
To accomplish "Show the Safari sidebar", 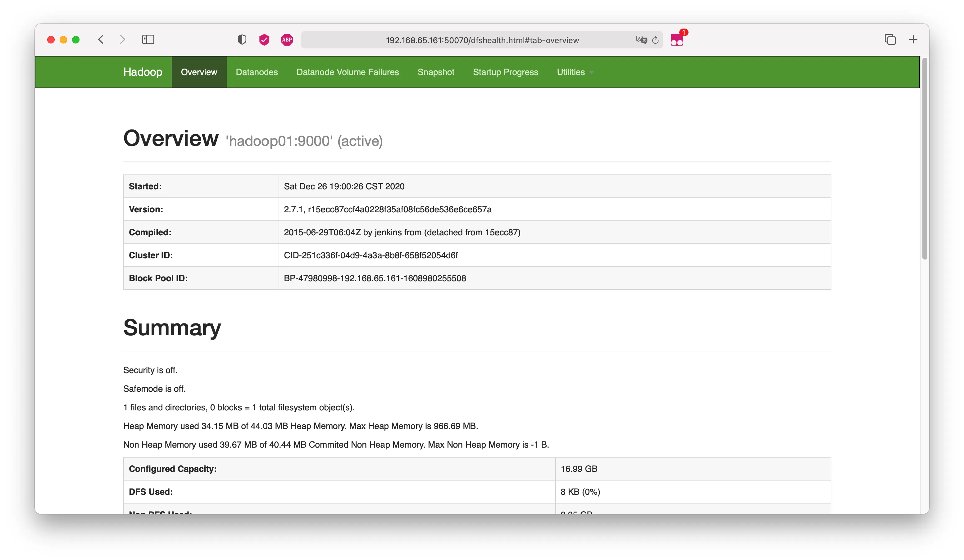I will coord(148,39).
